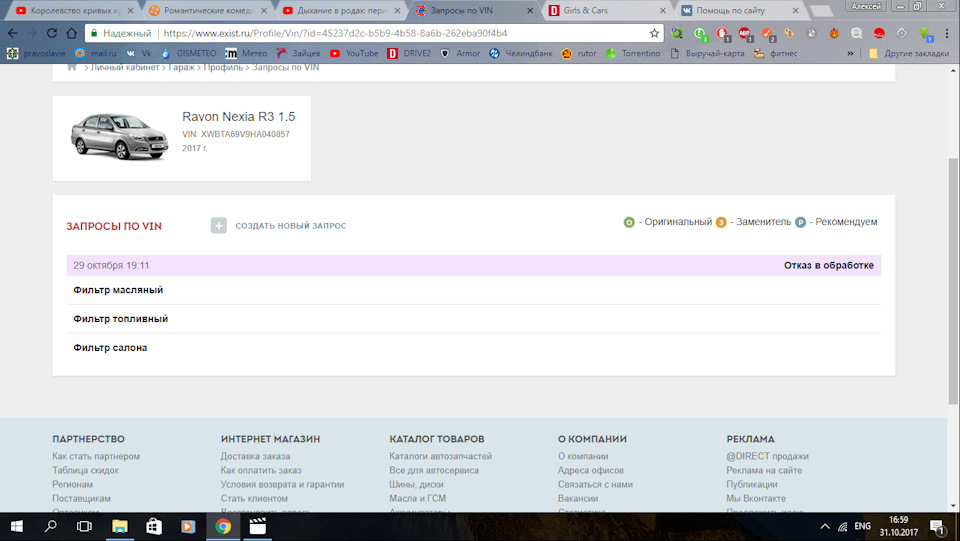Screen dimensions: 960x541
Task: Click the plus icon for a new VIN request
Action: pyautogui.click(x=219, y=225)
